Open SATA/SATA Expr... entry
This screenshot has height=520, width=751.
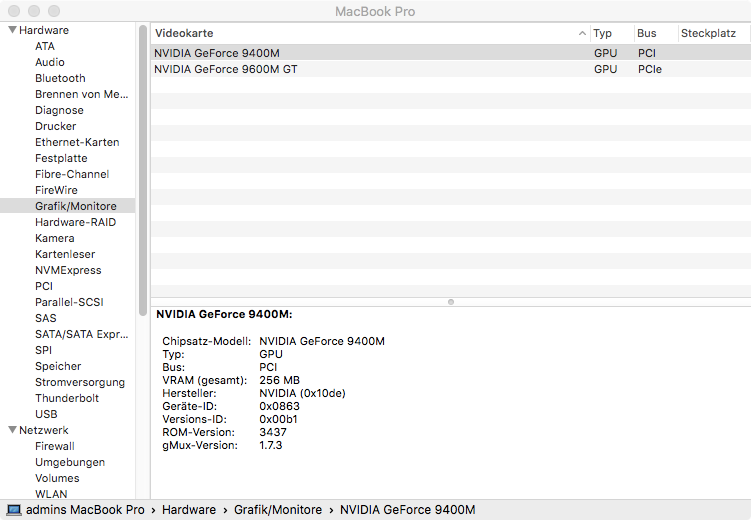(x=82, y=334)
